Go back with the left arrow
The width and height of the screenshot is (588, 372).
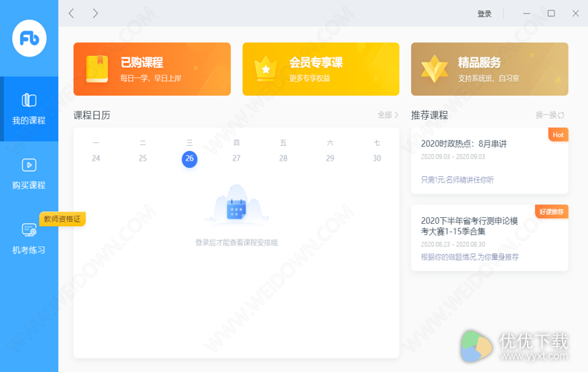pos(71,13)
